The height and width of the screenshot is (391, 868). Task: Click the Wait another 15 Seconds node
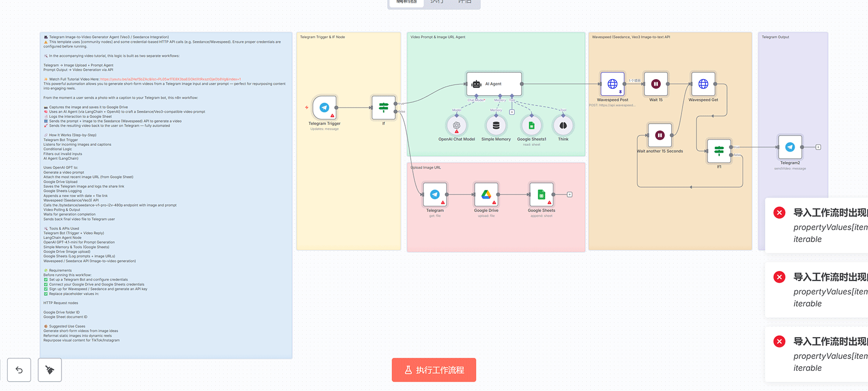point(660,136)
